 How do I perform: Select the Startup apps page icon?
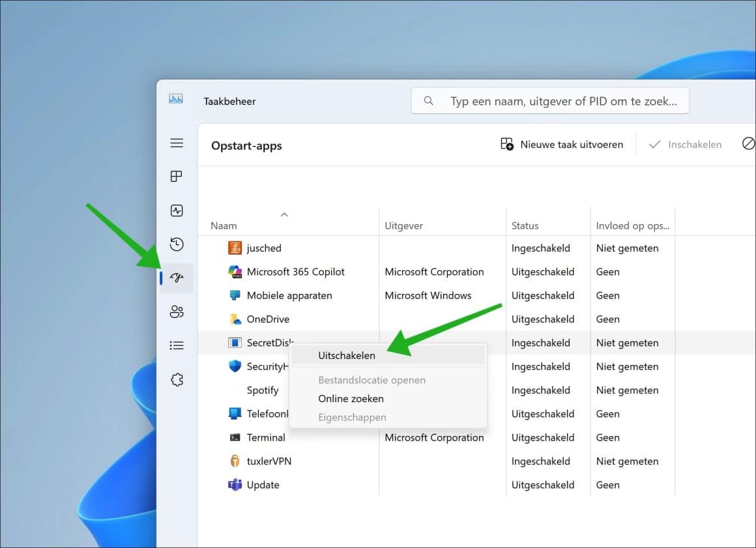coord(176,278)
